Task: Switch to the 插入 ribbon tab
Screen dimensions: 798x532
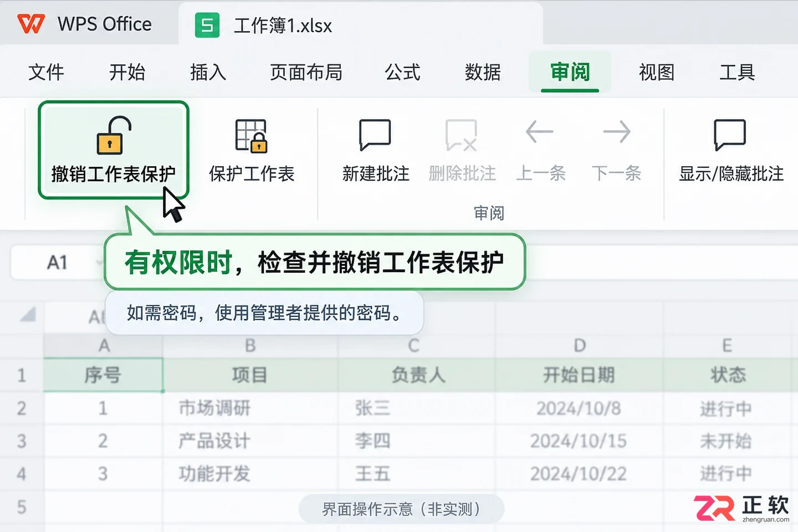Action: pyautogui.click(x=208, y=72)
